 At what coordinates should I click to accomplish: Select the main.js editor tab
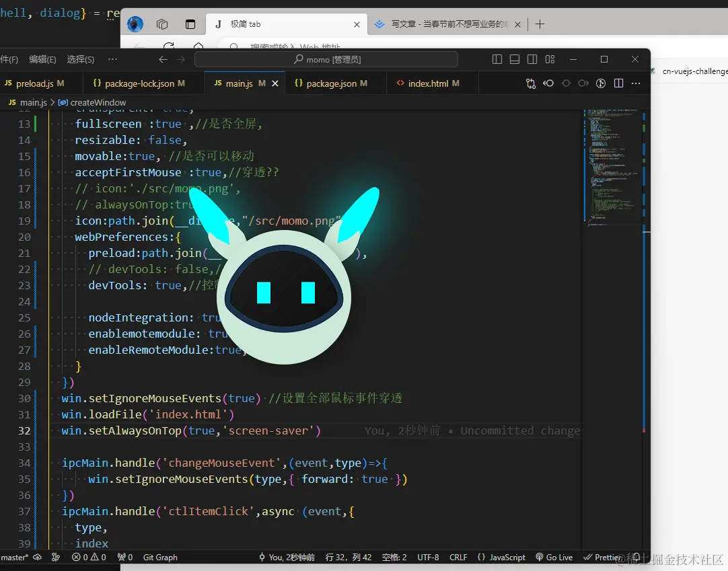click(x=239, y=83)
